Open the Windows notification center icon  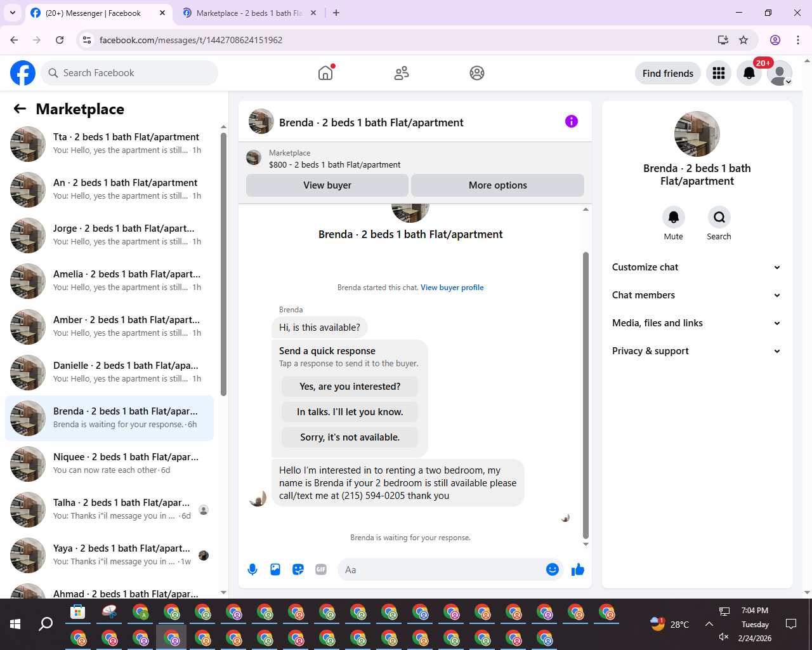click(791, 624)
